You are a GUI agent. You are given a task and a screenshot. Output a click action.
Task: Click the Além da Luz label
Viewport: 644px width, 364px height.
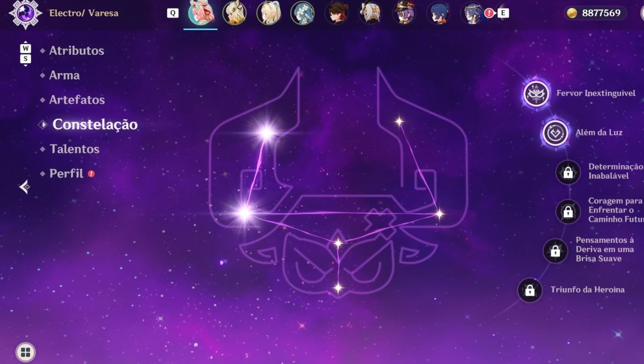tap(599, 132)
